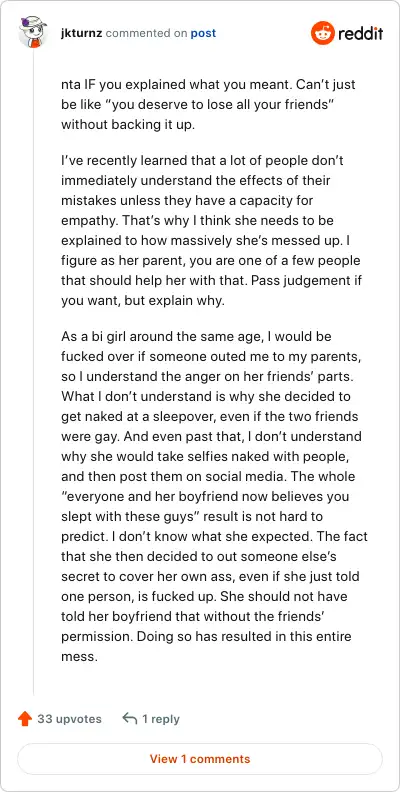Image resolution: width=400 pixels, height=792 pixels.
Task: Click paragraph beginning "nta IF you explained"
Action: 209,104
